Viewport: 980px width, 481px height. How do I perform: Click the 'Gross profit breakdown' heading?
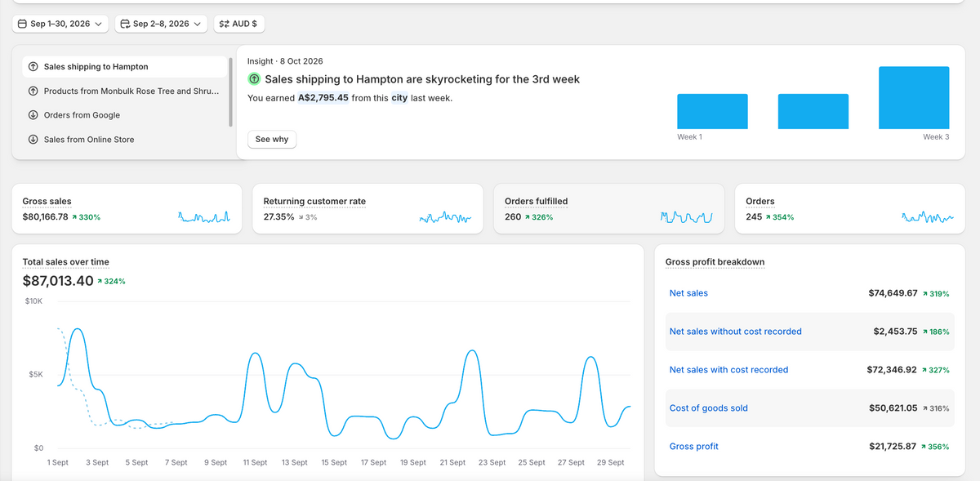[715, 262]
